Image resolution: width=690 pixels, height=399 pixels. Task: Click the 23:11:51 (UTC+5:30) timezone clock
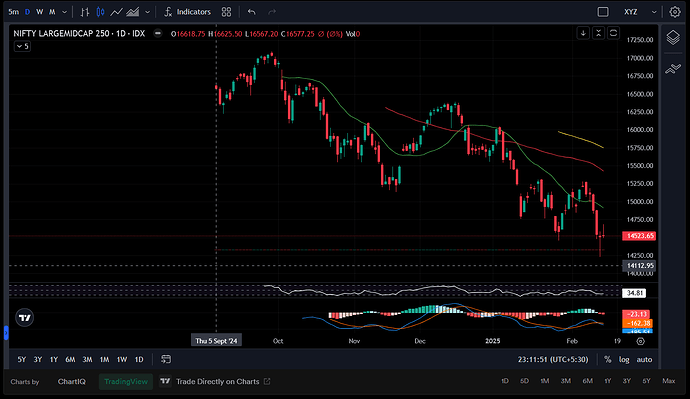coord(553,359)
